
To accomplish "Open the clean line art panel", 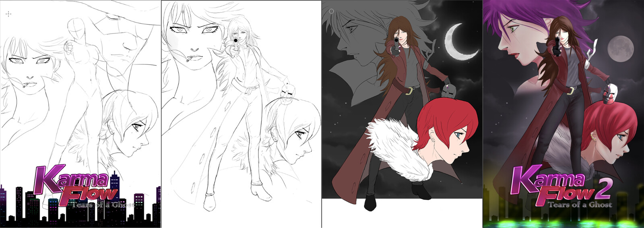I will [x=242, y=114].
